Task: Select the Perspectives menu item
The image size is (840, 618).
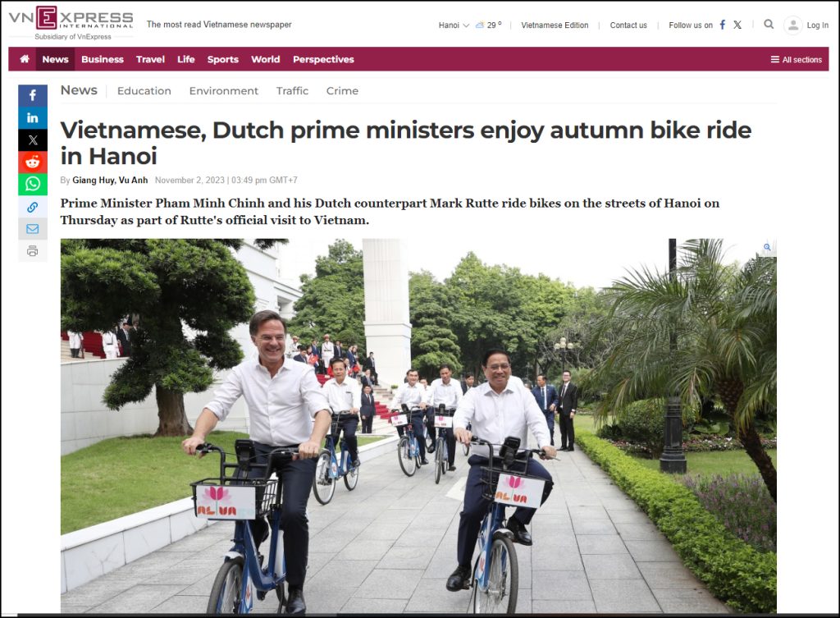Action: 323,59
